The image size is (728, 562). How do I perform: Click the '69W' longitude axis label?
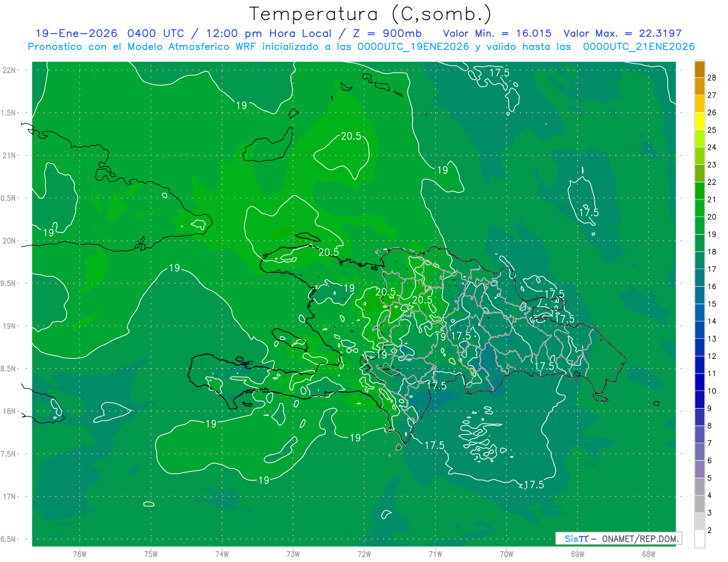[x=577, y=554]
